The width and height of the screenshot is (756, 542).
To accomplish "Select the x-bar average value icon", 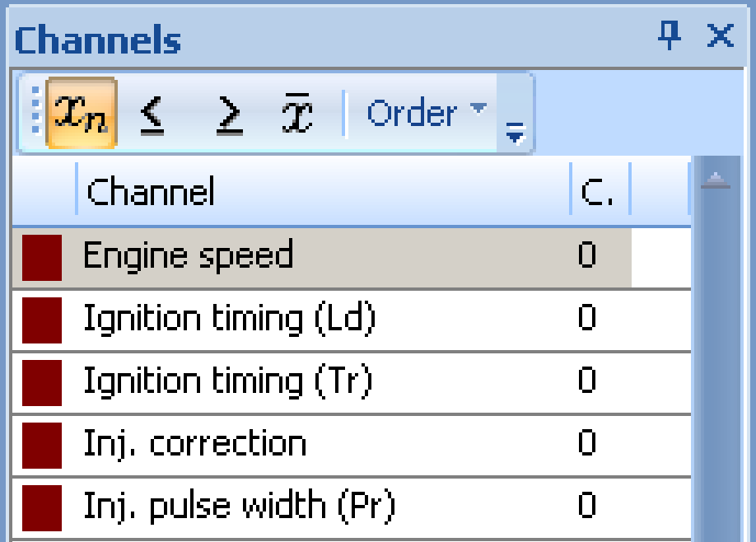I will tap(297, 113).
